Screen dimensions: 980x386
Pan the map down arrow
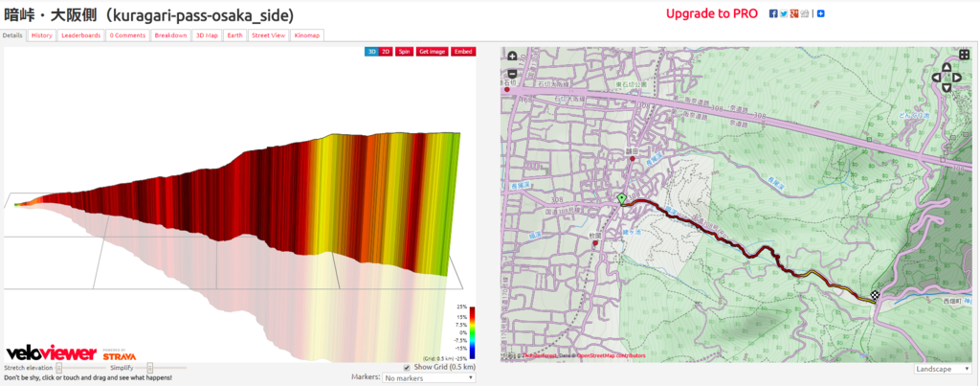point(947,87)
